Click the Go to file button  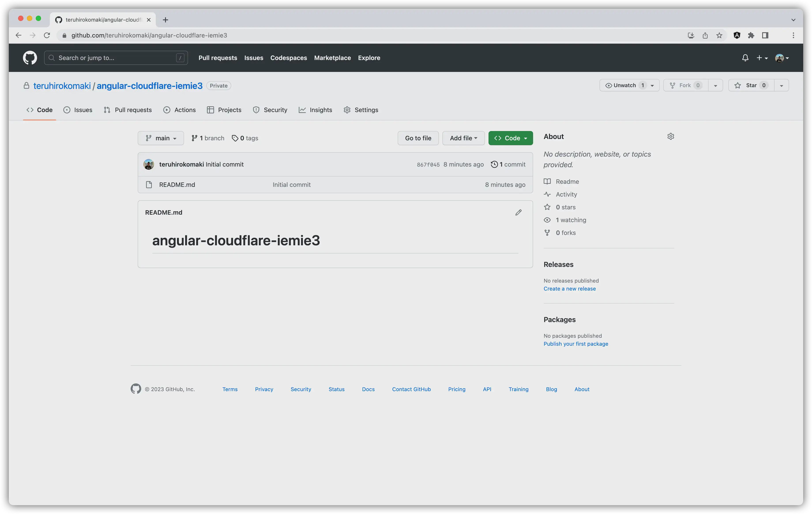[418, 138]
